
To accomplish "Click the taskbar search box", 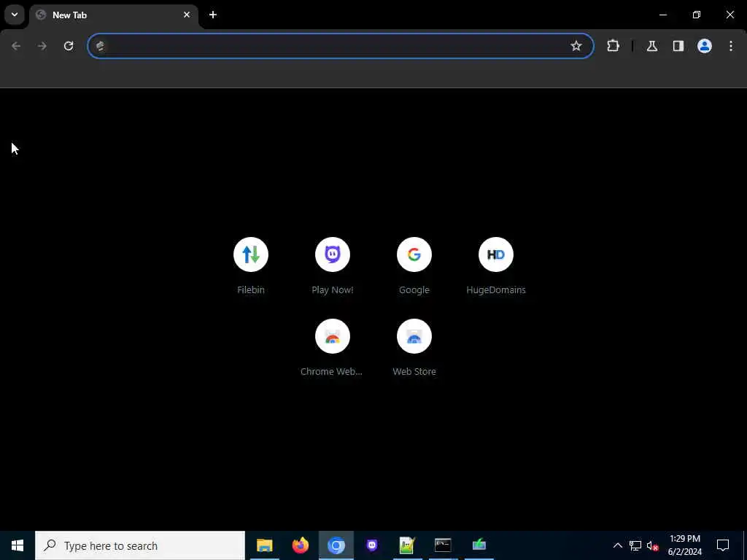I will coord(140,545).
